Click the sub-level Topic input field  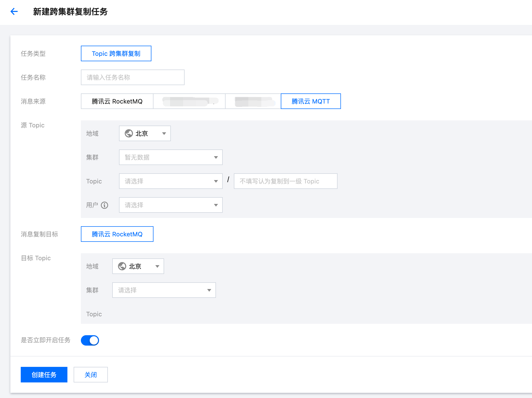pyautogui.click(x=285, y=181)
